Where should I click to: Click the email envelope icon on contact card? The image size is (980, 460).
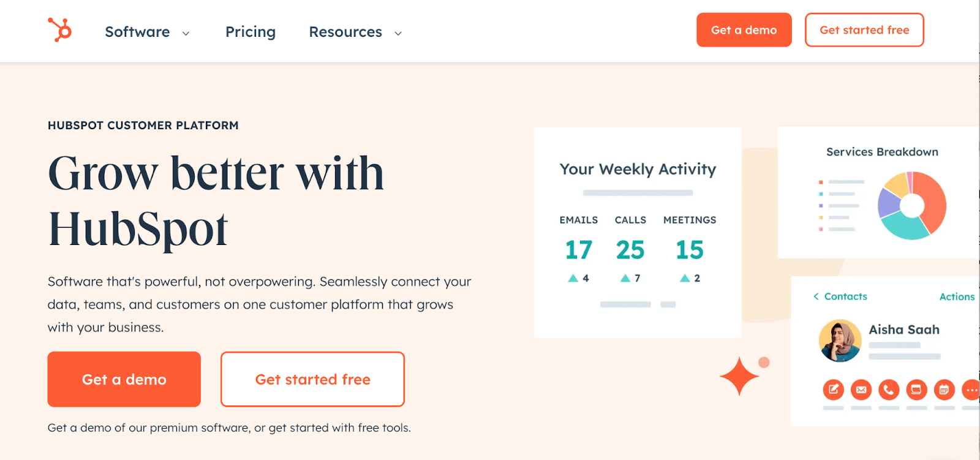pos(861,390)
